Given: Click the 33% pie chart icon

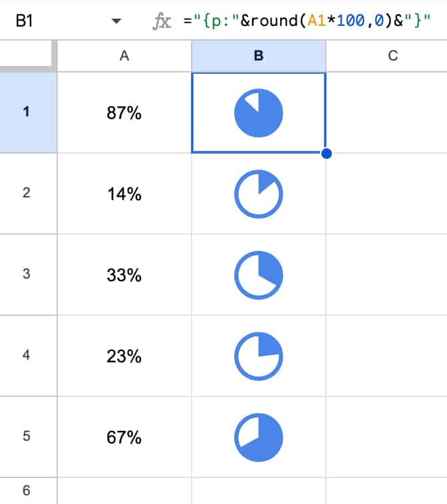Looking at the screenshot, I should point(259,275).
